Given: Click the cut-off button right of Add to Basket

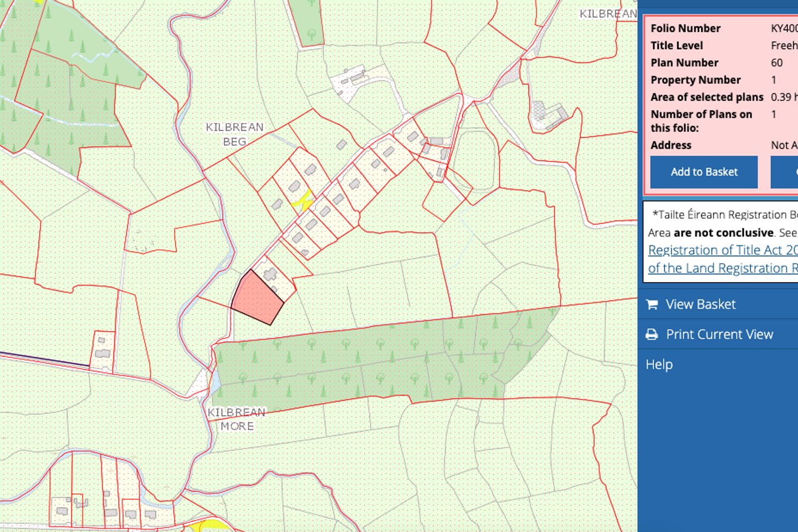Looking at the screenshot, I should pyautogui.click(x=785, y=172).
